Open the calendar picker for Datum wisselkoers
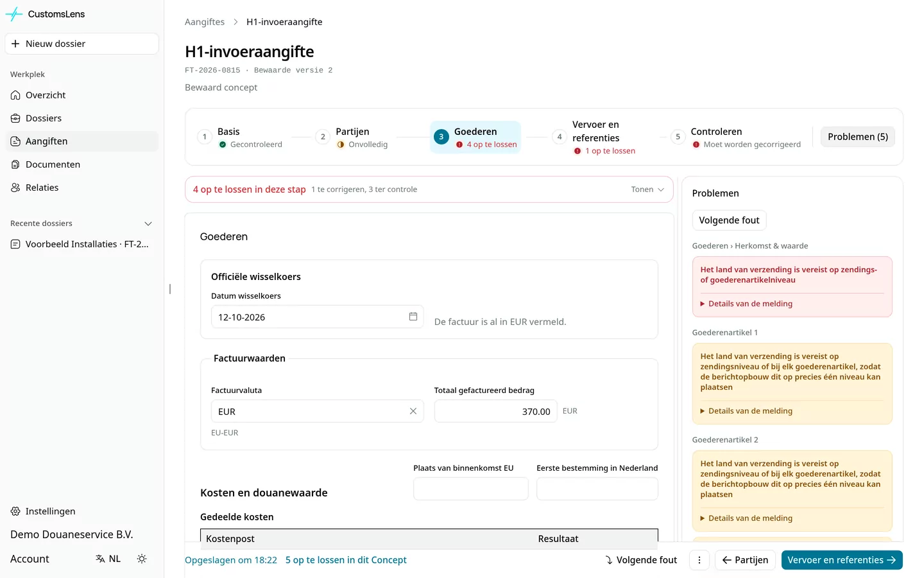 click(413, 317)
